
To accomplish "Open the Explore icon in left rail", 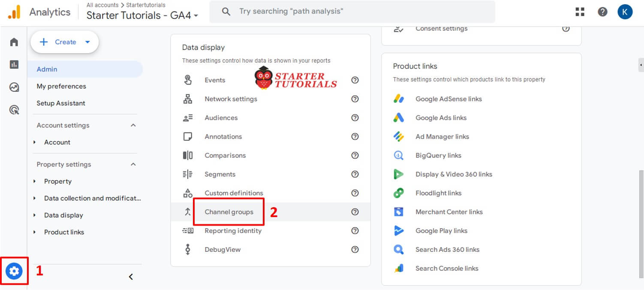I will click(14, 88).
